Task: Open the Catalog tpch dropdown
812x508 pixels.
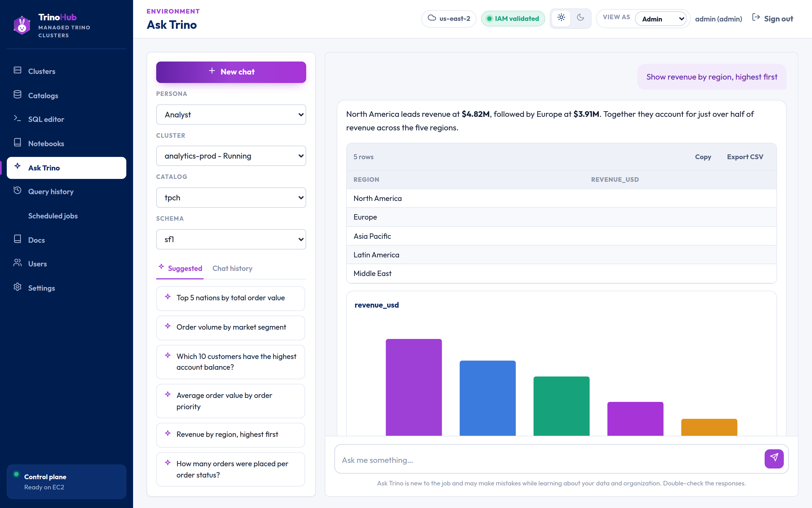Action: point(231,198)
